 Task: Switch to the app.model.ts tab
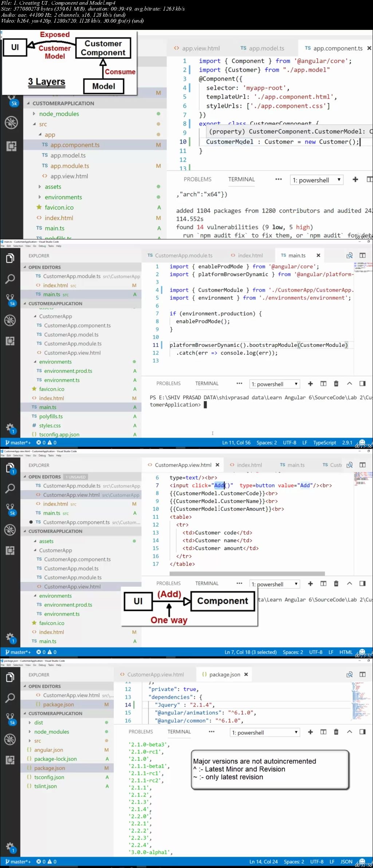click(x=262, y=48)
